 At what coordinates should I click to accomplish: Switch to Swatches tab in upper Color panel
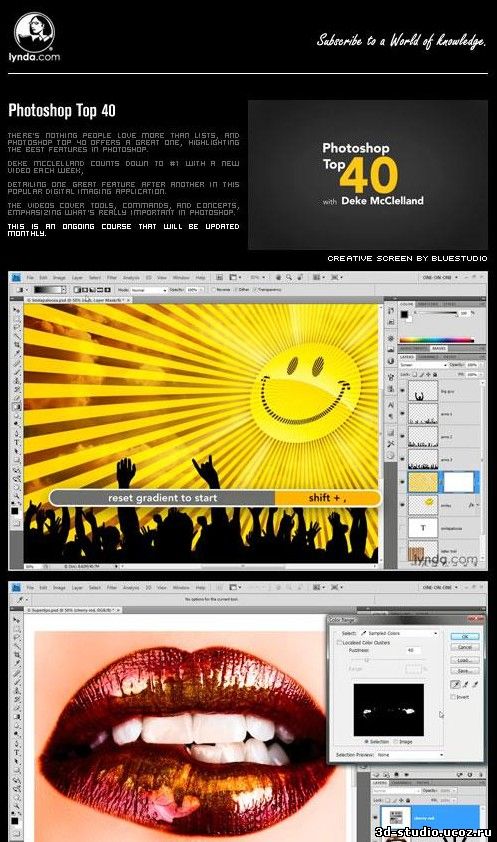click(428, 304)
